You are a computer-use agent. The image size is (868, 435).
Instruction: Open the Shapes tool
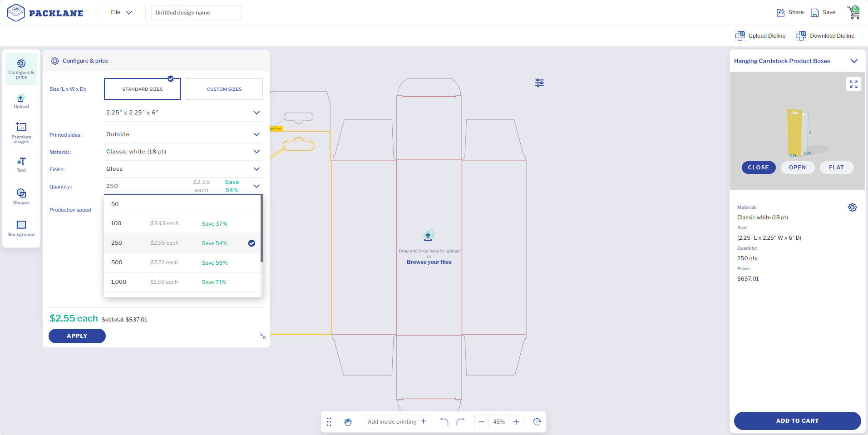[x=21, y=197]
